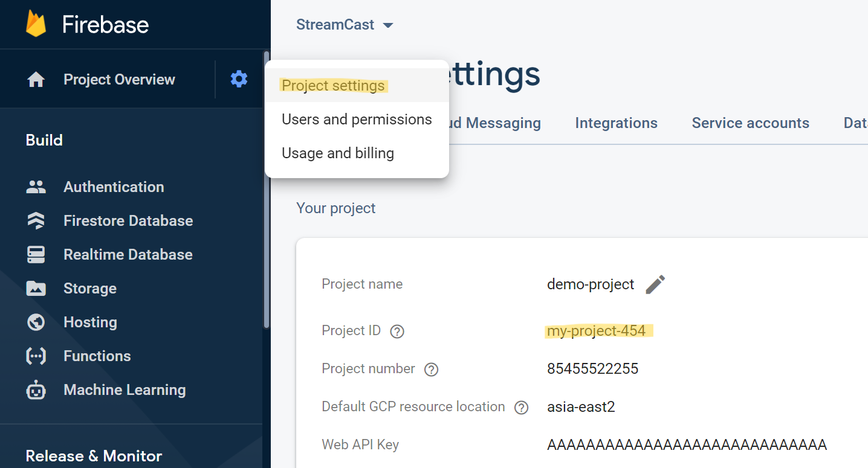Select Project settings menu entry
868x468 pixels.
[x=357, y=85]
